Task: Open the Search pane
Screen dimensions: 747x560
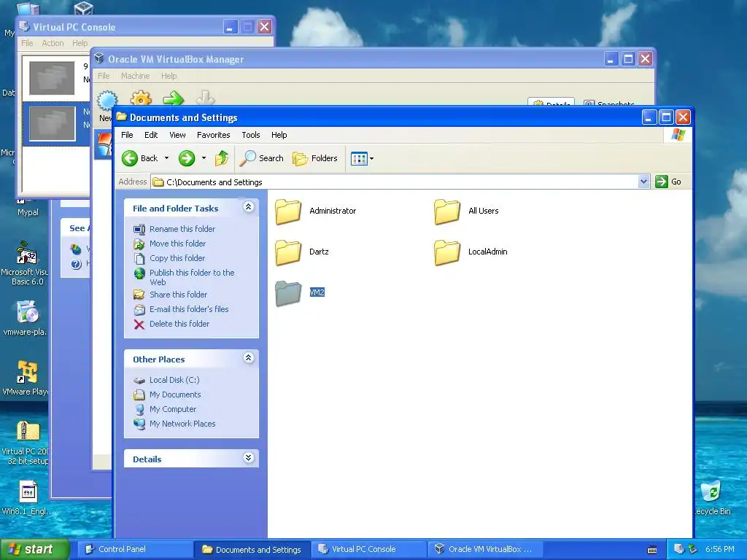Action: [262, 158]
